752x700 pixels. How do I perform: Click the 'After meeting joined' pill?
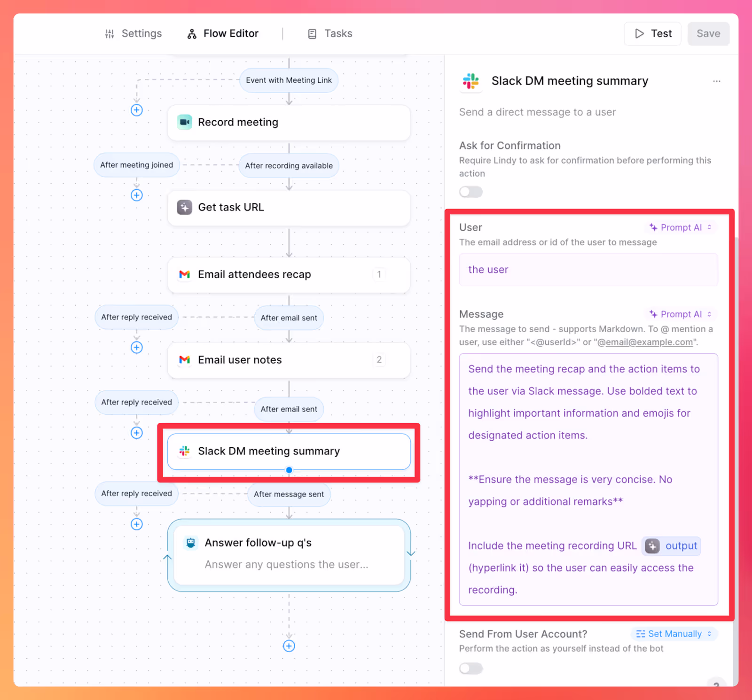tap(137, 165)
